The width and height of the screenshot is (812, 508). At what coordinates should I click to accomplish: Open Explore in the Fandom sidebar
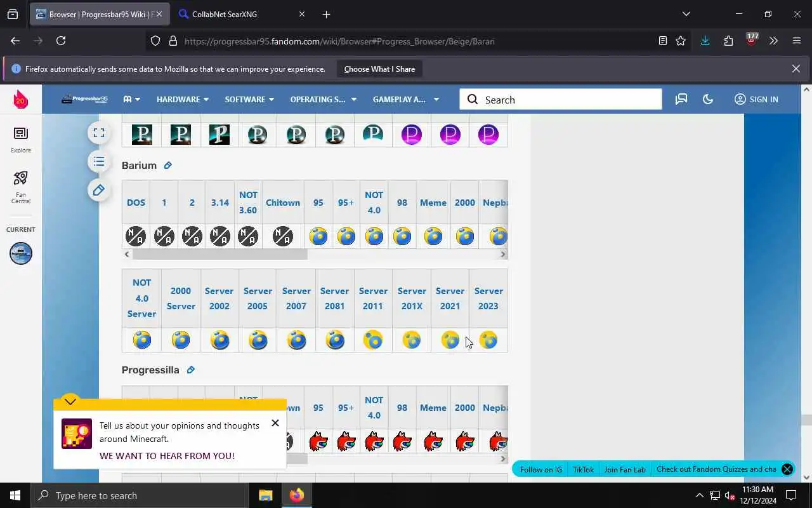point(20,140)
